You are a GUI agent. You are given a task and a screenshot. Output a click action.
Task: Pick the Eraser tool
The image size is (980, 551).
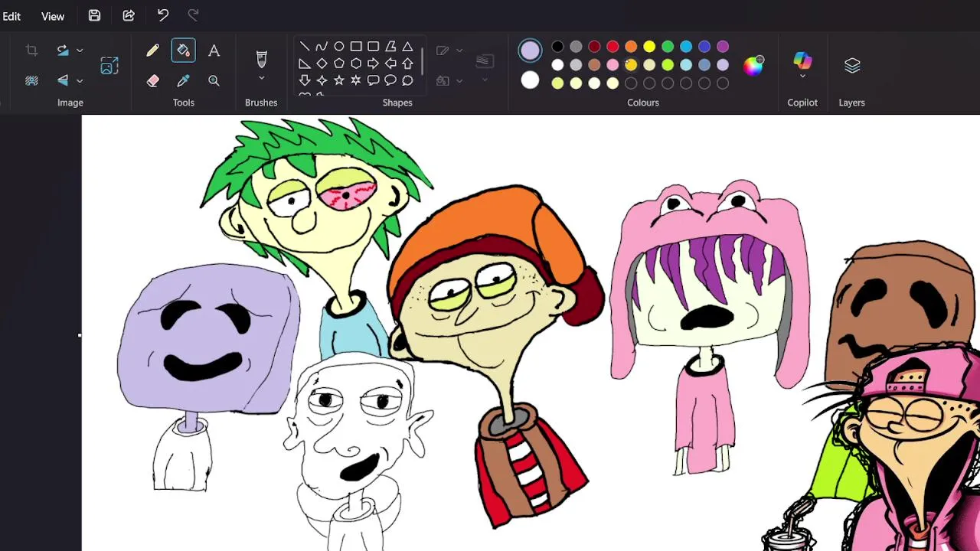point(152,80)
